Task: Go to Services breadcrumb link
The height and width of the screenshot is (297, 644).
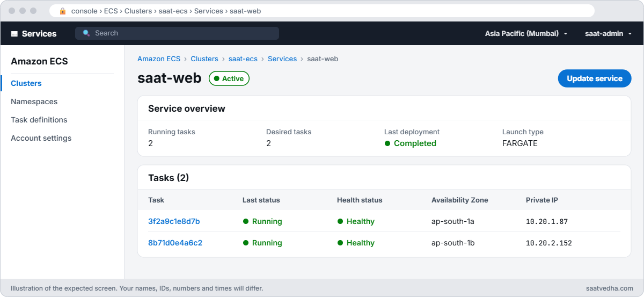Action: click(282, 59)
